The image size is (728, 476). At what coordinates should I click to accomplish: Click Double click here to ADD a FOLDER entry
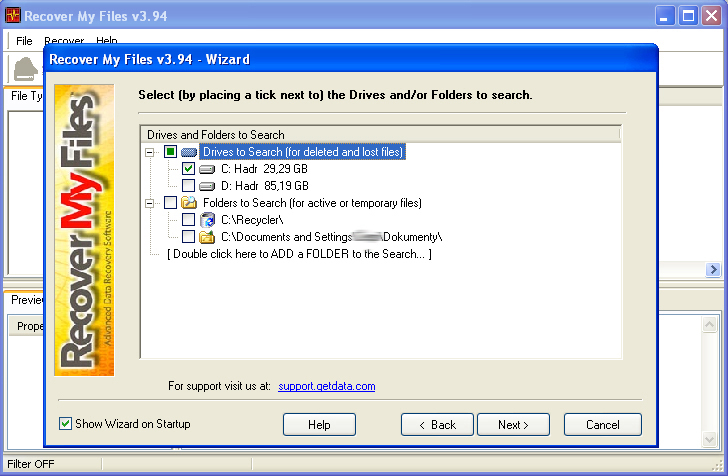[x=299, y=254]
